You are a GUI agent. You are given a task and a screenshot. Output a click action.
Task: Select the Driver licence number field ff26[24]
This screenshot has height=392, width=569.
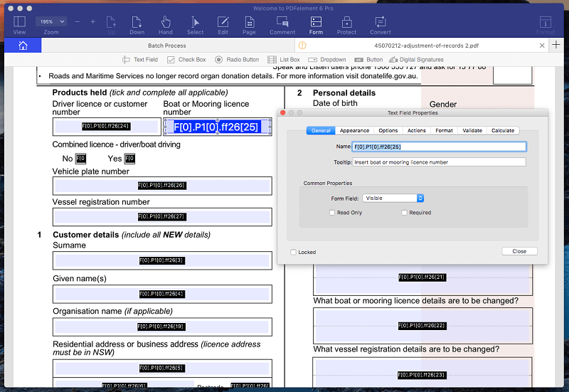[x=107, y=127]
